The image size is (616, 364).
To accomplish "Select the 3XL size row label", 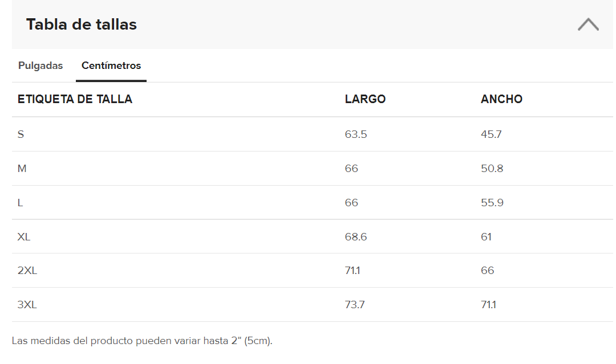I will coord(27,305).
